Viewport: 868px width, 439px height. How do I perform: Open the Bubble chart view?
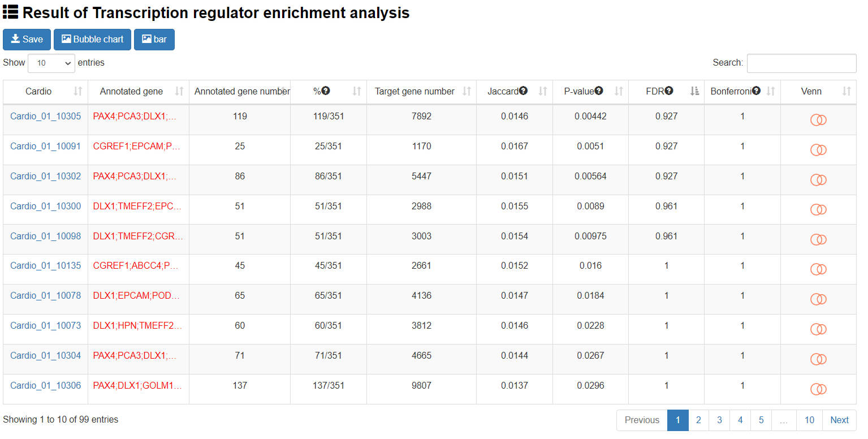92,40
